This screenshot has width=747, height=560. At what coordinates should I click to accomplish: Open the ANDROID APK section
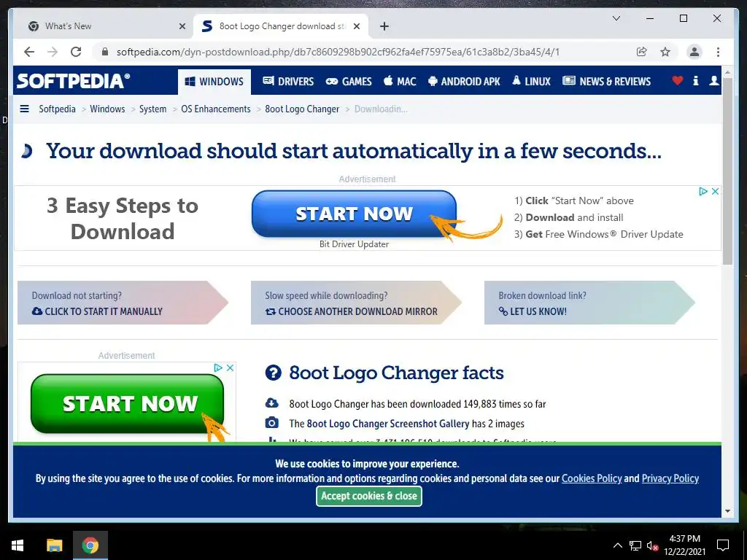click(x=464, y=82)
